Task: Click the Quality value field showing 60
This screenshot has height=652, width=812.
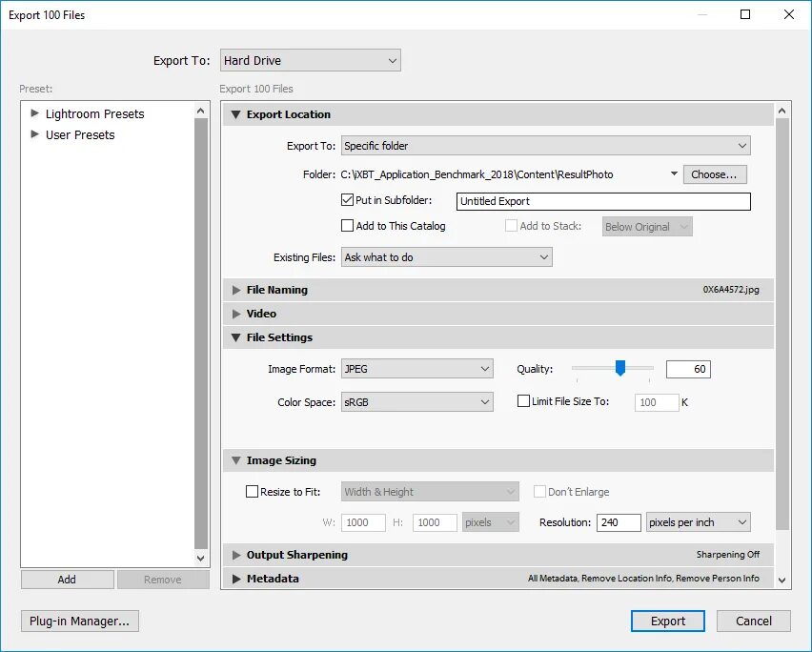Action: point(688,369)
